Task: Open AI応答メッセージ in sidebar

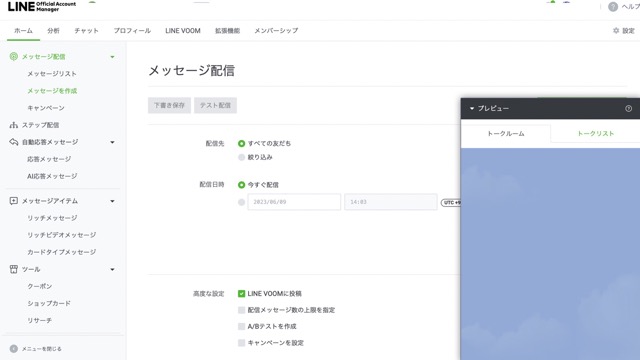Action: [x=52, y=176]
